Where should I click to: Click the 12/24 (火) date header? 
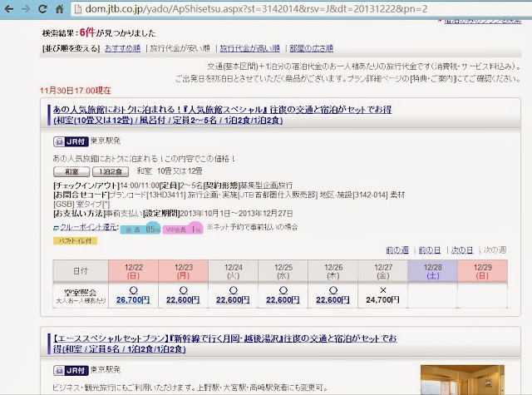tap(233, 271)
